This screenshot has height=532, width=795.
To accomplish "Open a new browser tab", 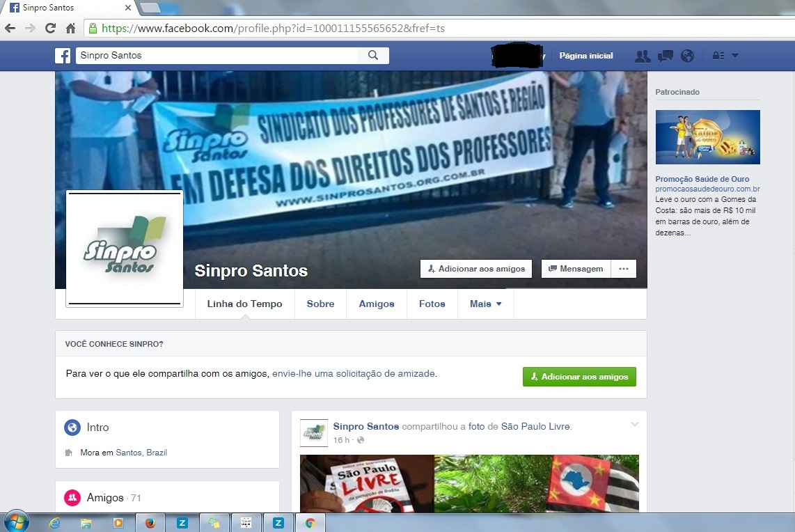I will point(150,8).
